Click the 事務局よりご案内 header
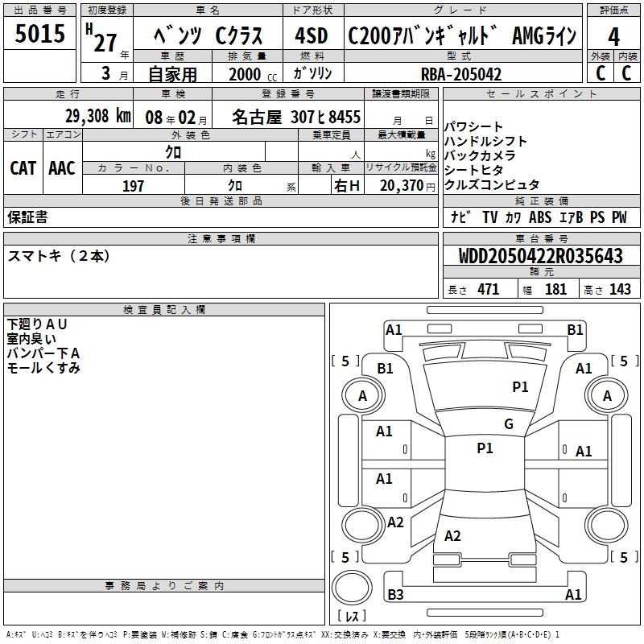 click(x=164, y=586)
